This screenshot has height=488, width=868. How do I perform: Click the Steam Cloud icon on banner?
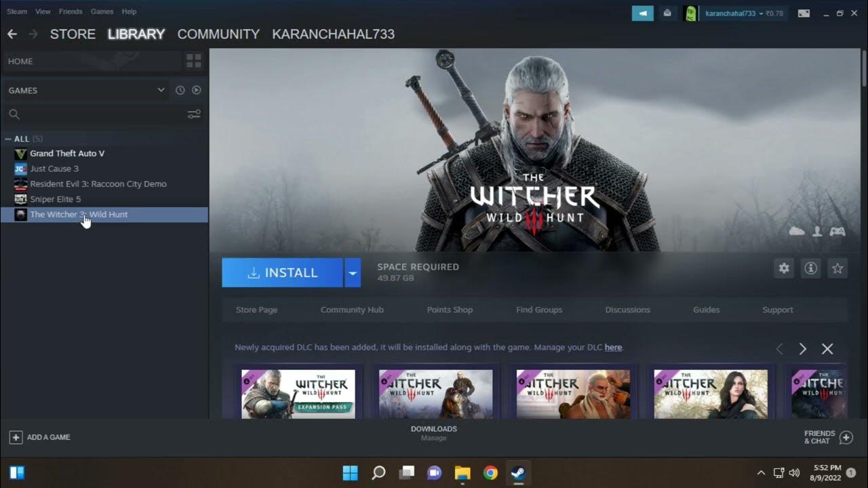(x=797, y=231)
